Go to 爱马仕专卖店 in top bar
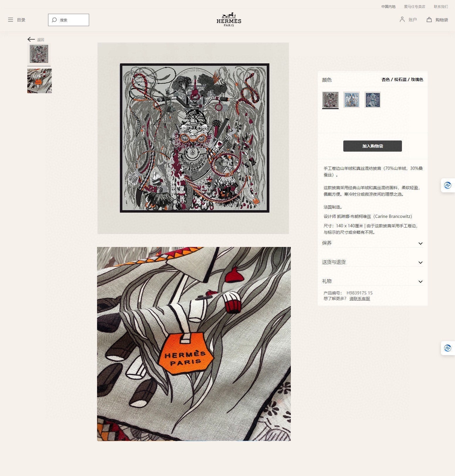 pos(414,6)
